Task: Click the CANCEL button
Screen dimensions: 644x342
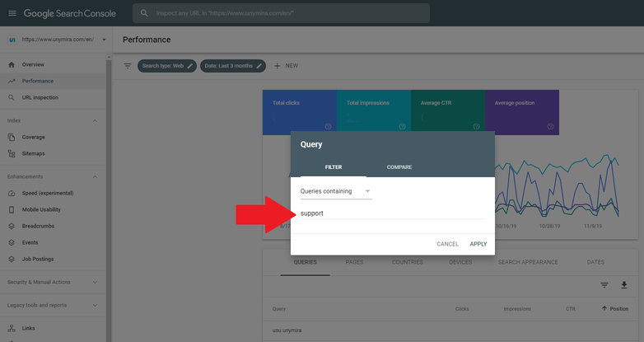Action: click(x=447, y=244)
